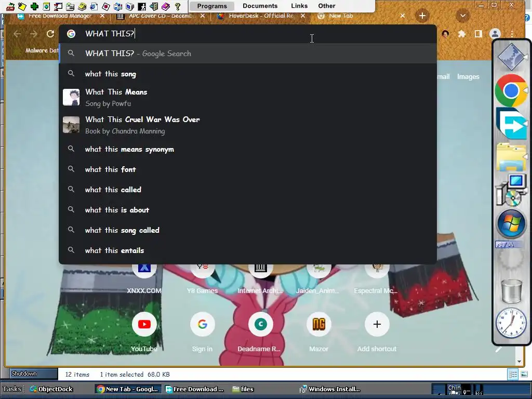
Task: Launch Chrome from the dock
Action: click(x=511, y=91)
